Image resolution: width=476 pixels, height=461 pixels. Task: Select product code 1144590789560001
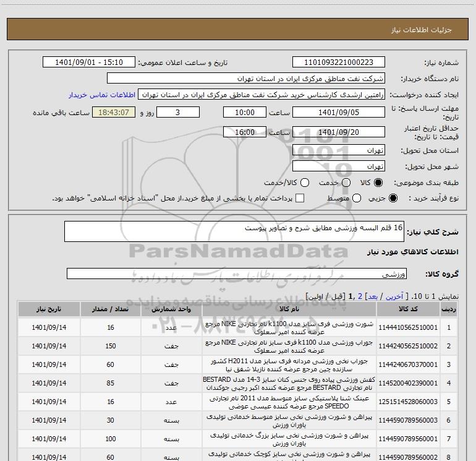(408, 439)
